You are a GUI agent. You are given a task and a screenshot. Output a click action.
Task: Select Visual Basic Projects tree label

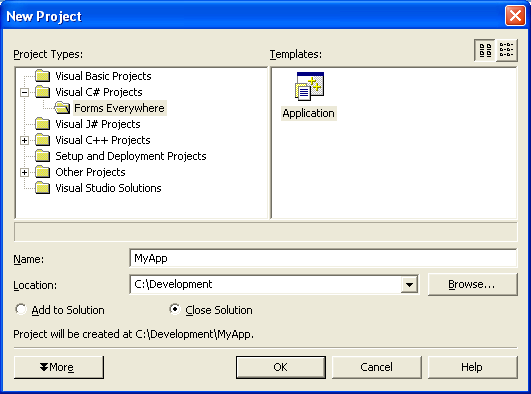pos(103,76)
